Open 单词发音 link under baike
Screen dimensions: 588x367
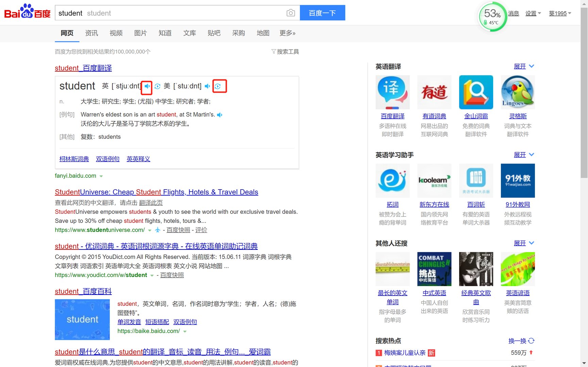(129, 322)
